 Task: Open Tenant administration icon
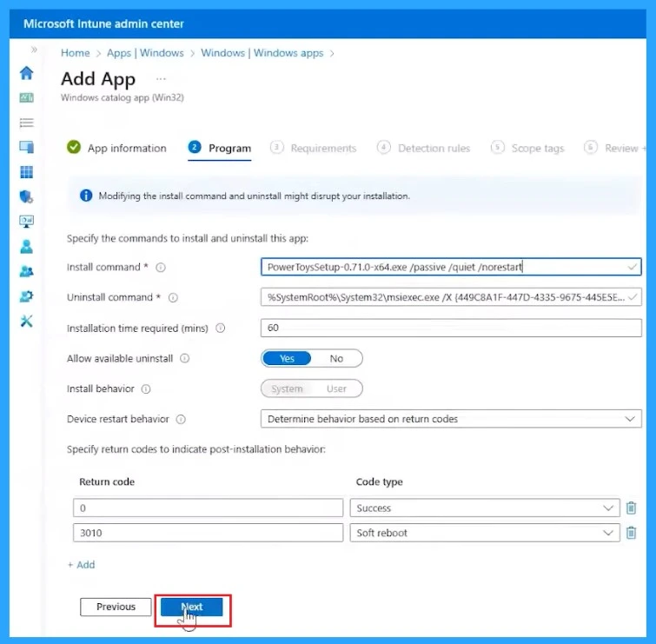pyautogui.click(x=26, y=296)
